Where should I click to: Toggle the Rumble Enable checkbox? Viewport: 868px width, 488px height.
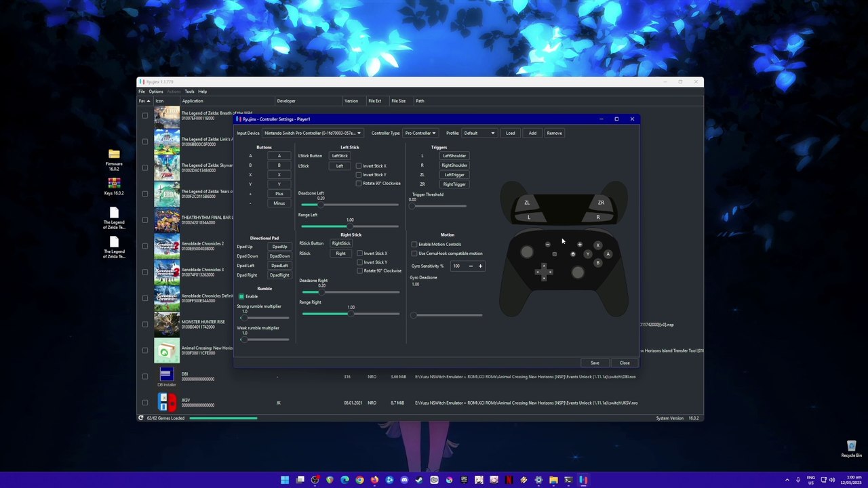coord(241,296)
